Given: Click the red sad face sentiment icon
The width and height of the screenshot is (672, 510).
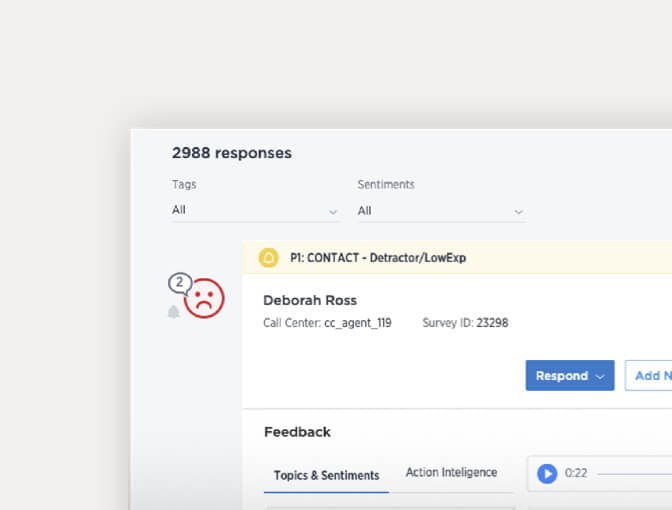Looking at the screenshot, I should pyautogui.click(x=204, y=298).
